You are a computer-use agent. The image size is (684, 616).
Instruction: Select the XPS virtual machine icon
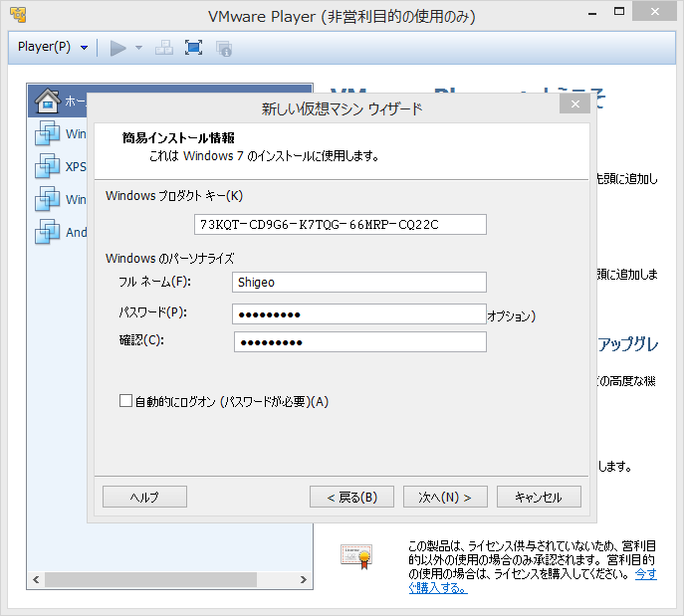coord(47,166)
